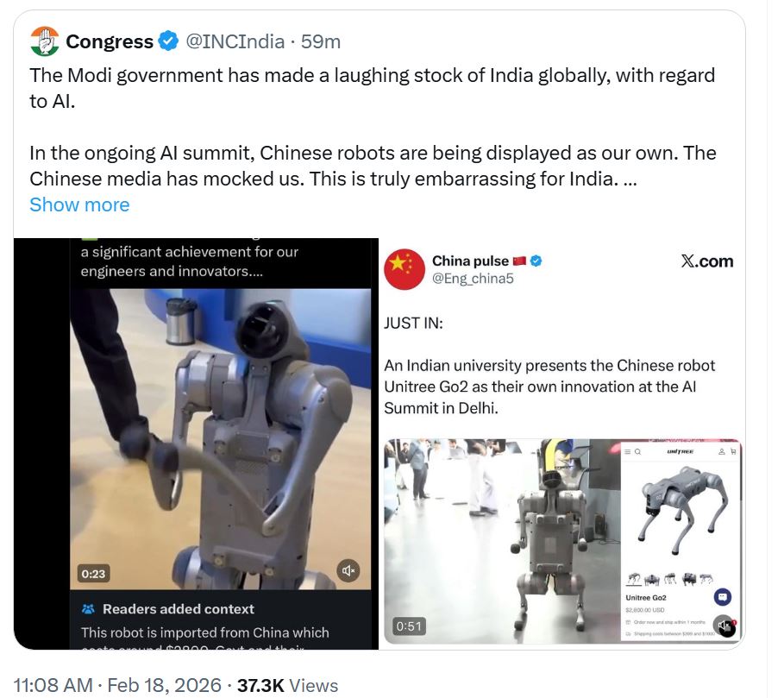This screenshot has width=784, height=698.
Task: Click the blue verified badge beside Congress
Action: tap(168, 41)
